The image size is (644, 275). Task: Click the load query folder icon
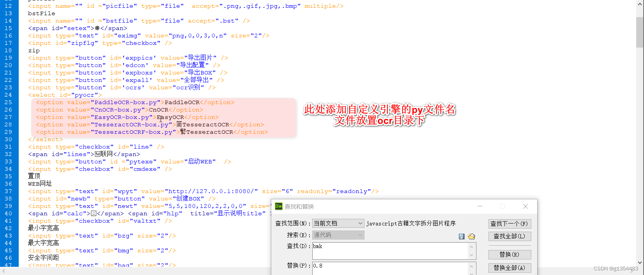472,236
